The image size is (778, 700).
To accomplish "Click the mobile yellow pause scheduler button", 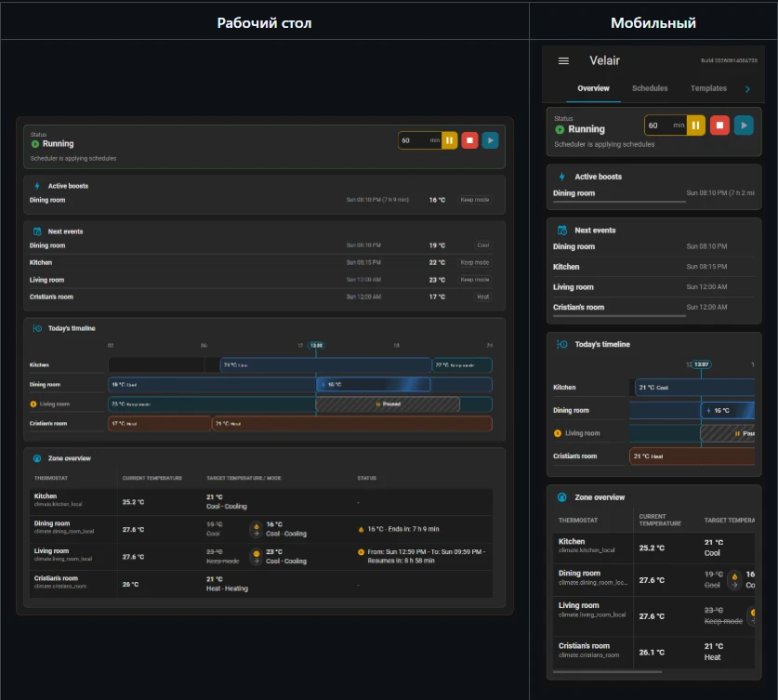I will click(x=695, y=125).
